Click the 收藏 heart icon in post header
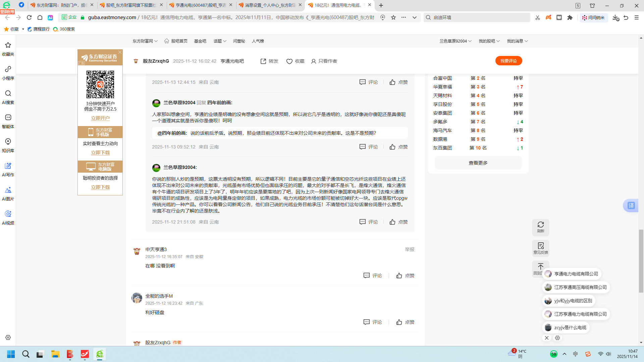Screen dimensions: 644x362 click(289, 61)
